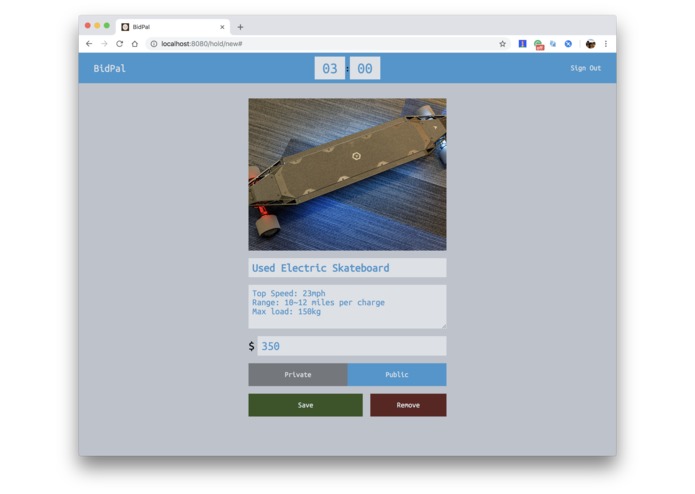Click the BidPal logo in the header
This screenshot has width=695, height=494.
point(109,68)
